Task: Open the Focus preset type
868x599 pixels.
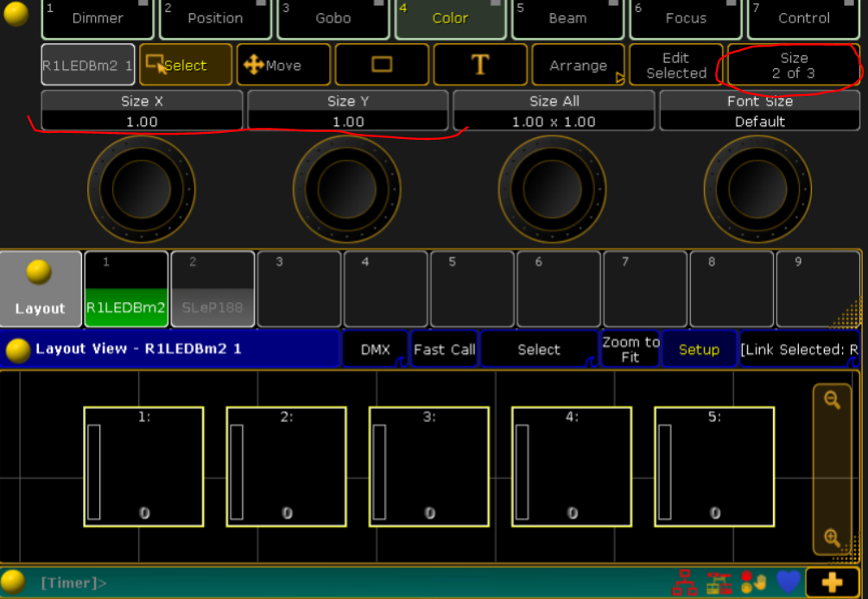Action: coord(686,19)
